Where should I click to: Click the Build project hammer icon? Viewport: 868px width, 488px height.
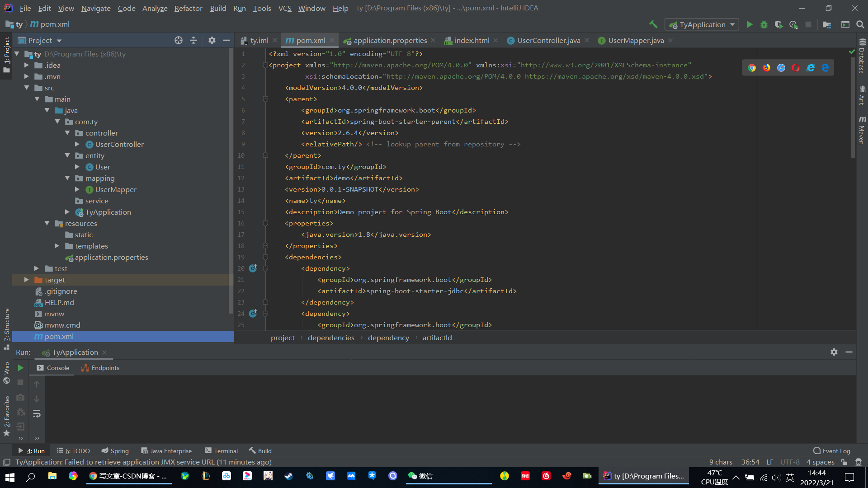point(653,24)
